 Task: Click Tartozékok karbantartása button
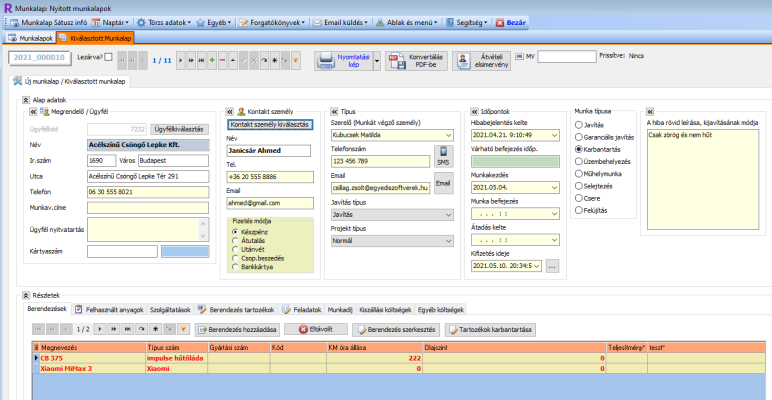(x=490, y=329)
